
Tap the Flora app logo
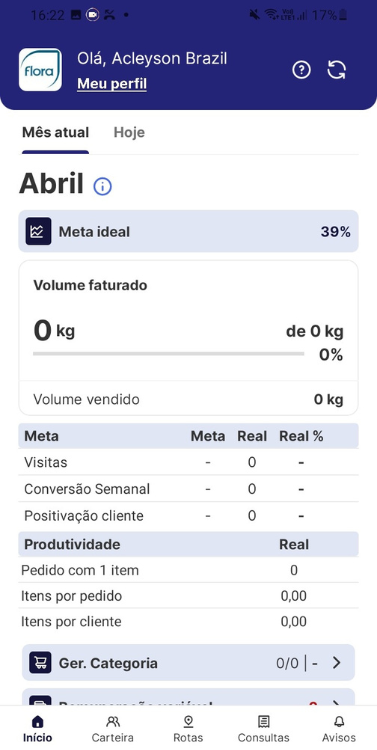pyautogui.click(x=40, y=70)
